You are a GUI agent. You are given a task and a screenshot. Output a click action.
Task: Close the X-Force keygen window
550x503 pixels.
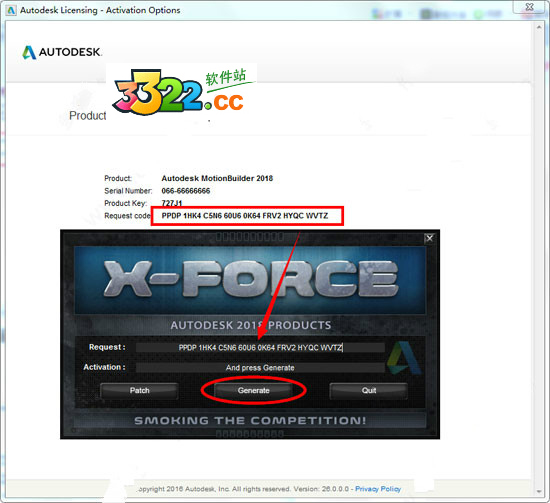click(x=429, y=239)
